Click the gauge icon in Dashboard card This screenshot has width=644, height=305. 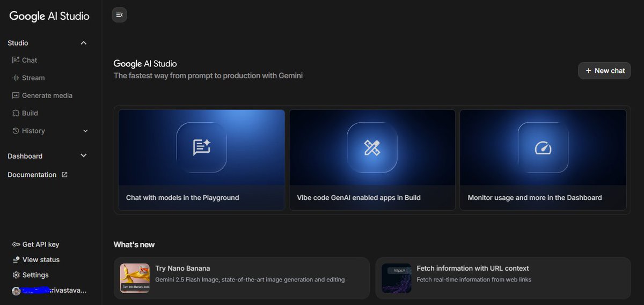pyautogui.click(x=543, y=147)
